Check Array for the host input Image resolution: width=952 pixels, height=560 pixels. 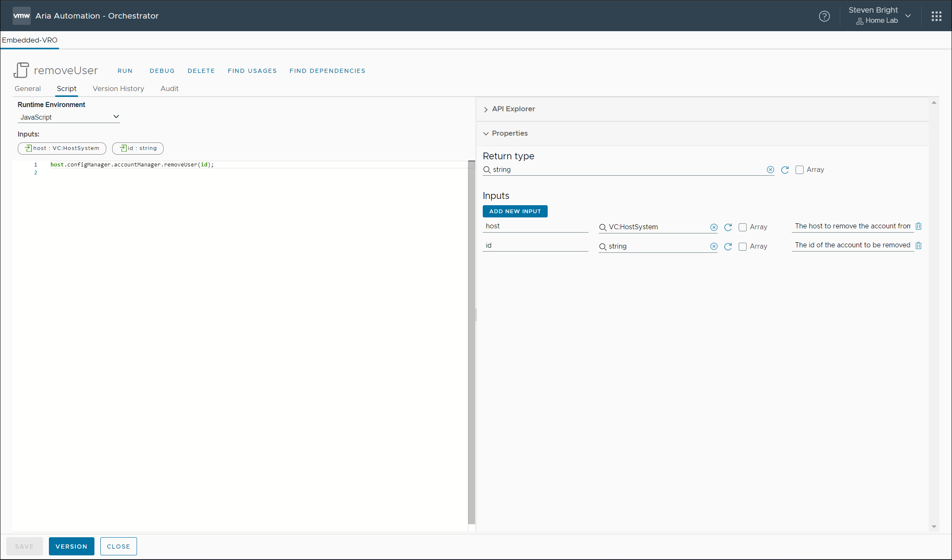pyautogui.click(x=742, y=227)
